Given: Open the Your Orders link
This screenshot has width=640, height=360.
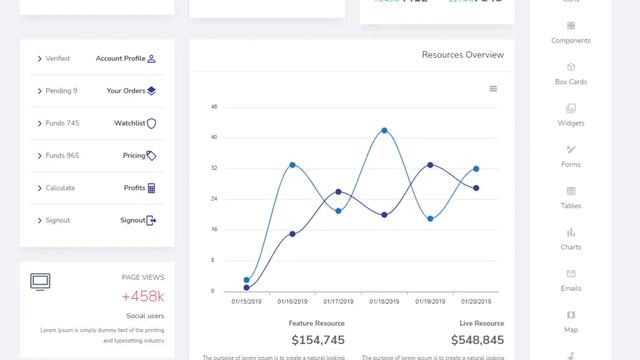Looking at the screenshot, I should click(126, 91).
